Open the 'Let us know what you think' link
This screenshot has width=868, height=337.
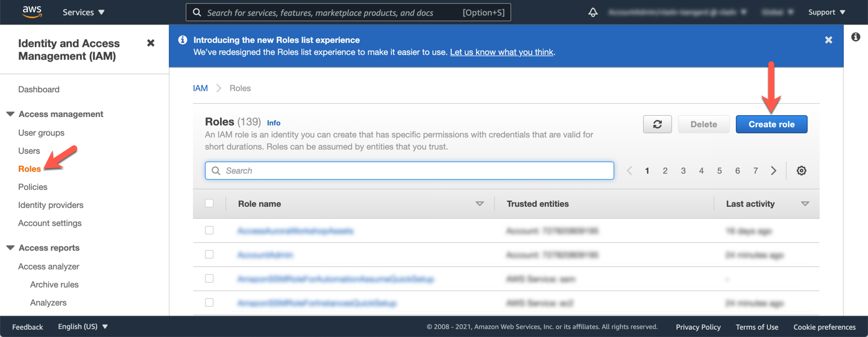tap(502, 52)
